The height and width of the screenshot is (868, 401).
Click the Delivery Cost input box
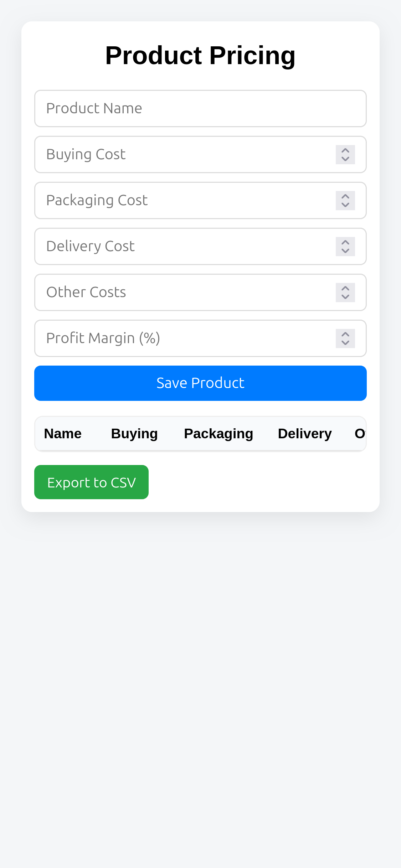[x=185, y=246]
